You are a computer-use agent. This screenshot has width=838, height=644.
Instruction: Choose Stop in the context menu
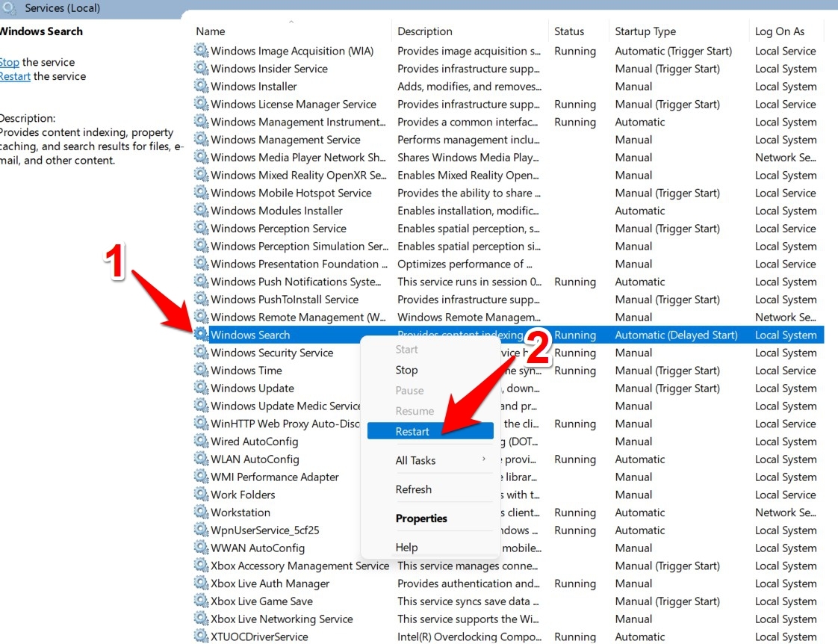[406, 370]
